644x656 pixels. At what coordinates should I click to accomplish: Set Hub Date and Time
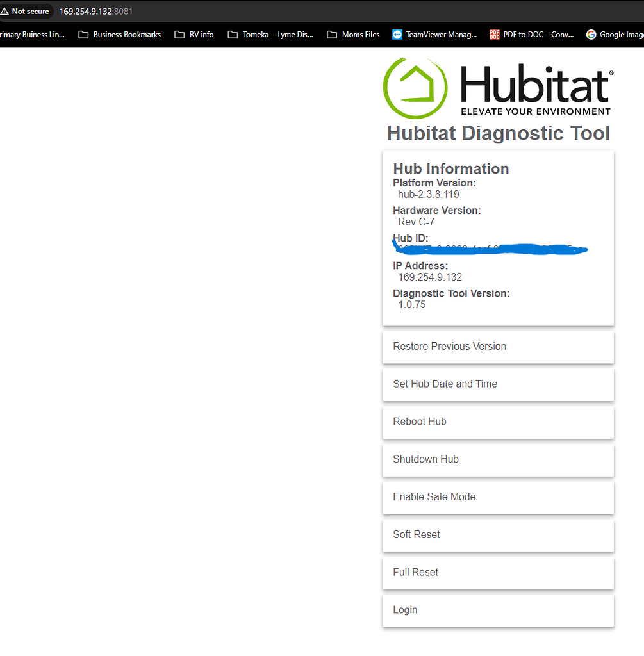(498, 384)
